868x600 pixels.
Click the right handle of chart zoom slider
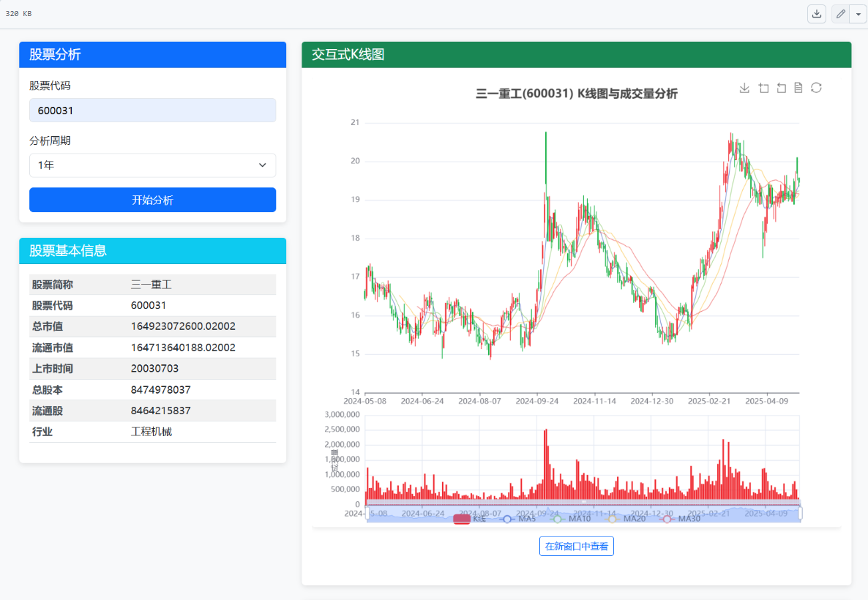[x=800, y=514]
